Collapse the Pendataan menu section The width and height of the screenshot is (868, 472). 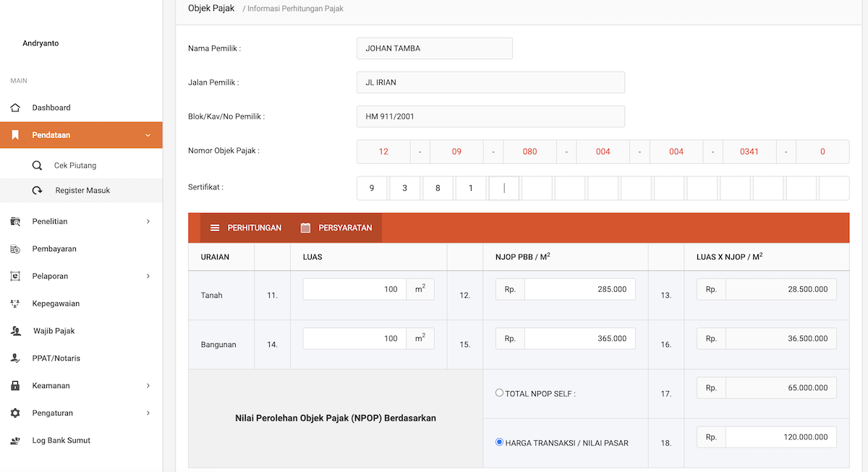pos(148,135)
